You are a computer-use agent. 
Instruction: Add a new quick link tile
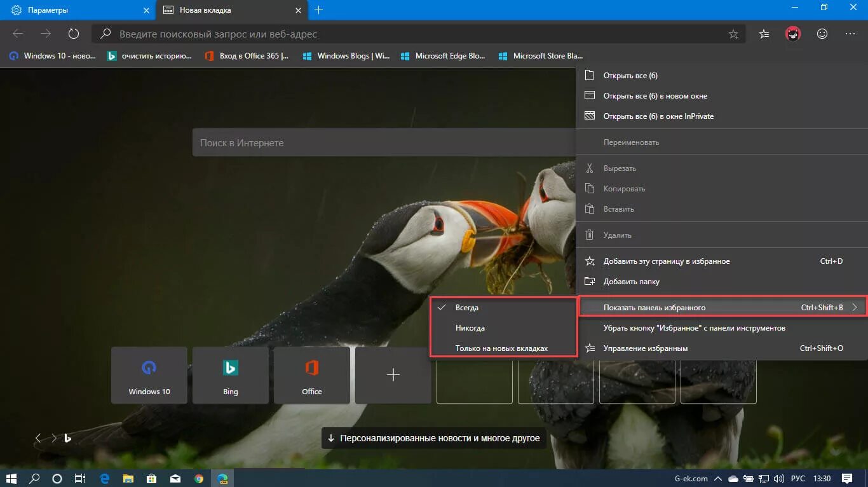393,375
